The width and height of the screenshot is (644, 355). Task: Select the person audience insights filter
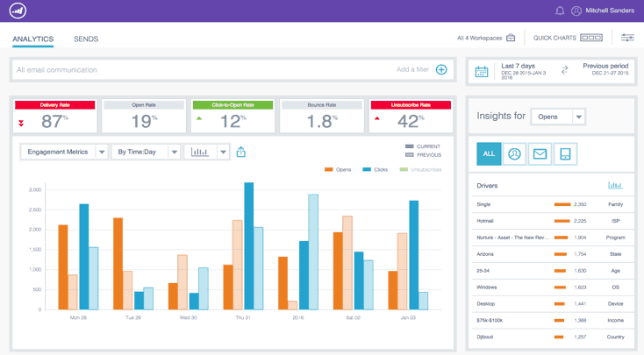click(x=514, y=154)
